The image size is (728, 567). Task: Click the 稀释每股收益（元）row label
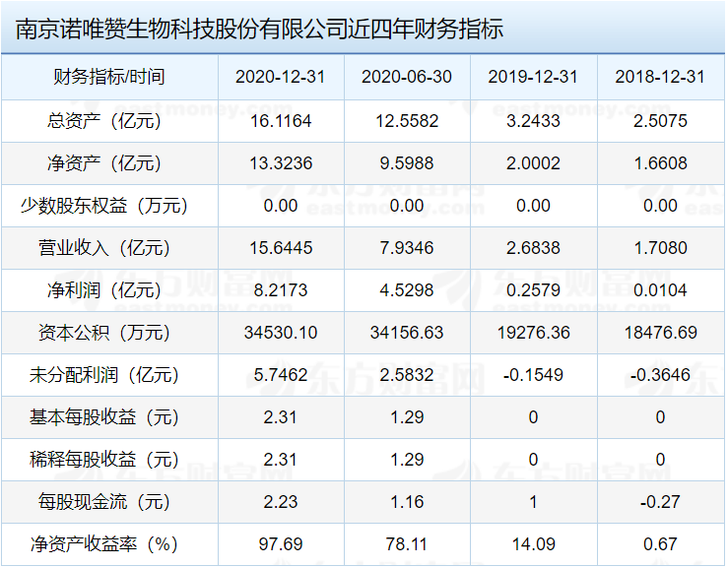(x=108, y=460)
